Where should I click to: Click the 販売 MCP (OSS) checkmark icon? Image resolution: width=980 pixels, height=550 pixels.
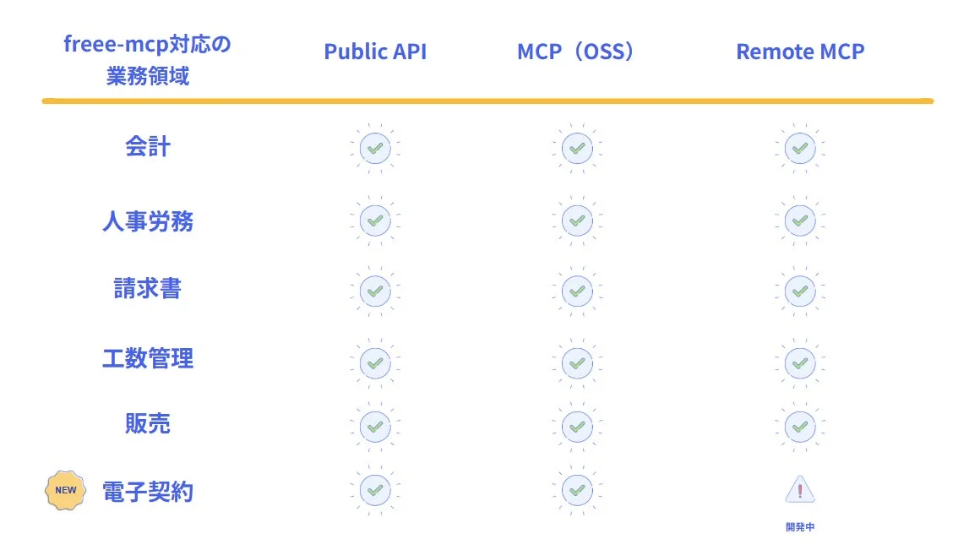[577, 427]
